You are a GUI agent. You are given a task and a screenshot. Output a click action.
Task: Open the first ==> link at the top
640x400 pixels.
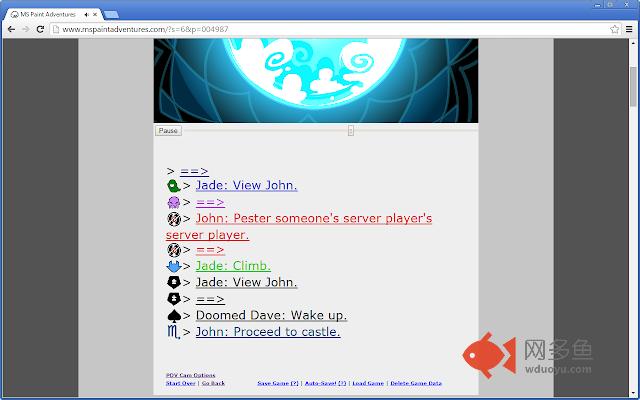click(194, 171)
